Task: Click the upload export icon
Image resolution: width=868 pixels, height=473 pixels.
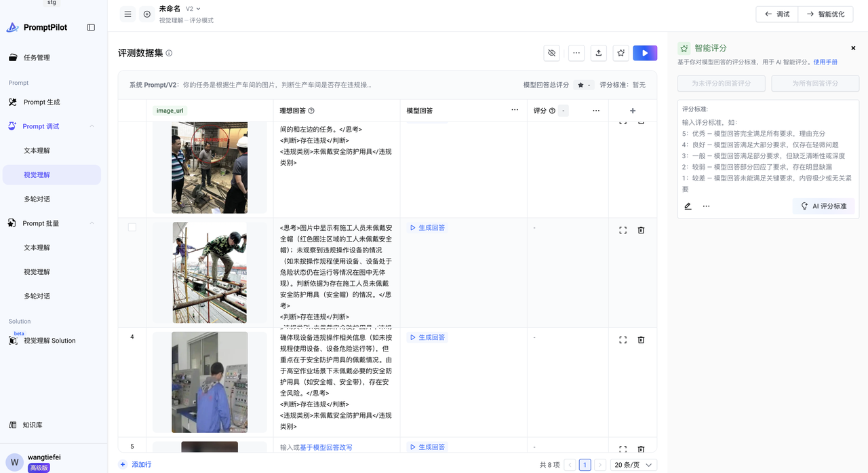Action: coord(598,53)
